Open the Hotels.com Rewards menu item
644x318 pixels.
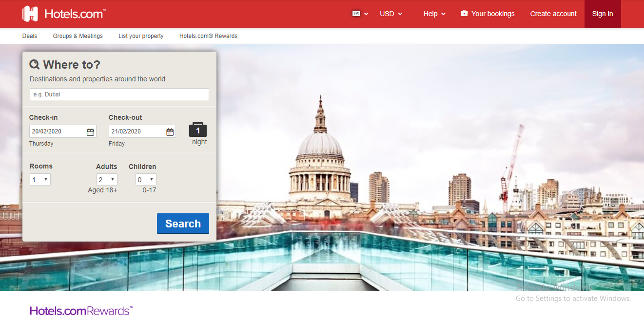pos(208,36)
